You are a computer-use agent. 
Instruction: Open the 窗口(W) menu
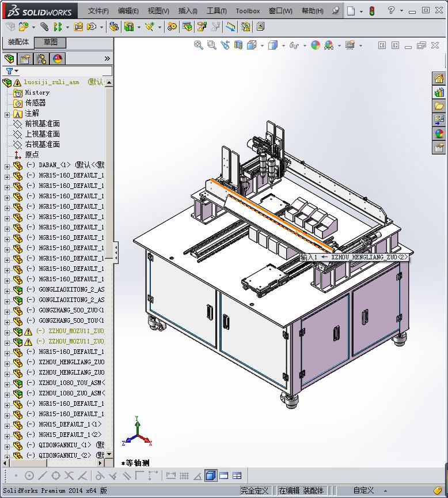280,11
